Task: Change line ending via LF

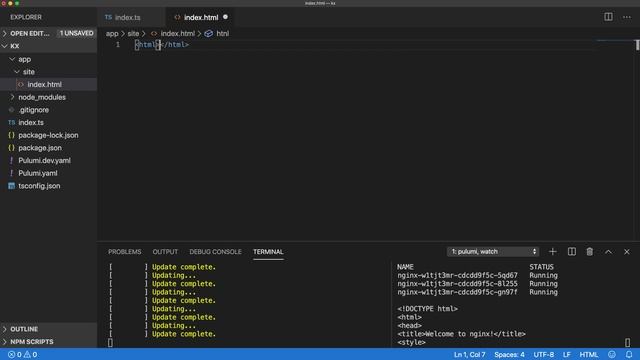Action: click(567, 354)
